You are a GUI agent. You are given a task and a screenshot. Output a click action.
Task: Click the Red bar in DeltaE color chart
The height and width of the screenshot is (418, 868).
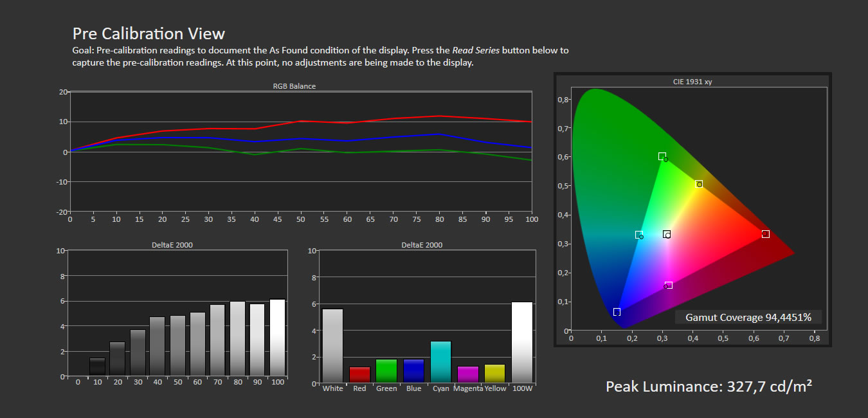[x=359, y=375]
